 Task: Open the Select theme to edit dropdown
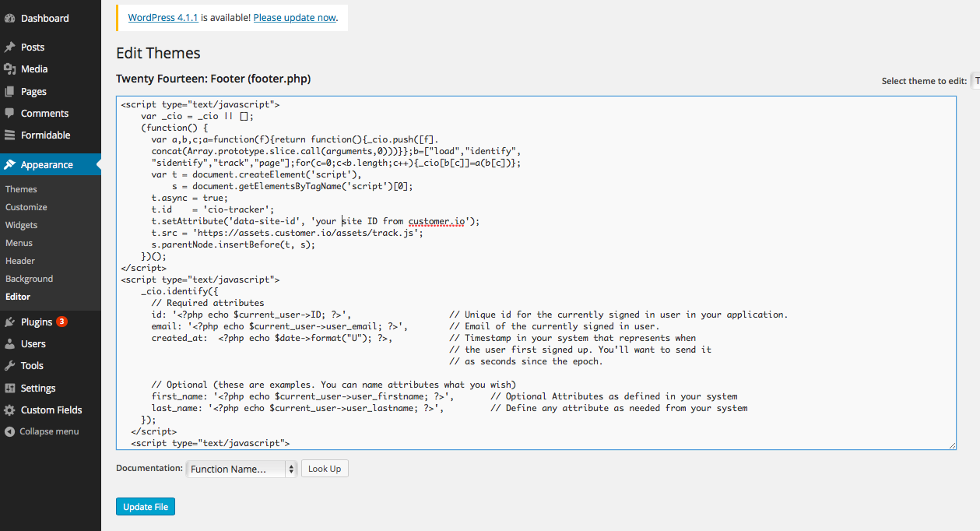[975, 81]
